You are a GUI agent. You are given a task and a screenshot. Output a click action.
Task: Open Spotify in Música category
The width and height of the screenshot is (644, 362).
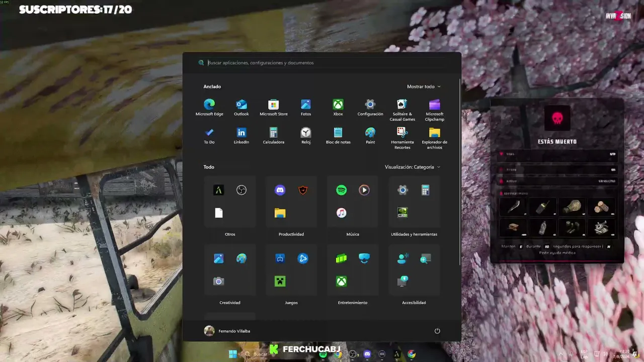click(342, 190)
